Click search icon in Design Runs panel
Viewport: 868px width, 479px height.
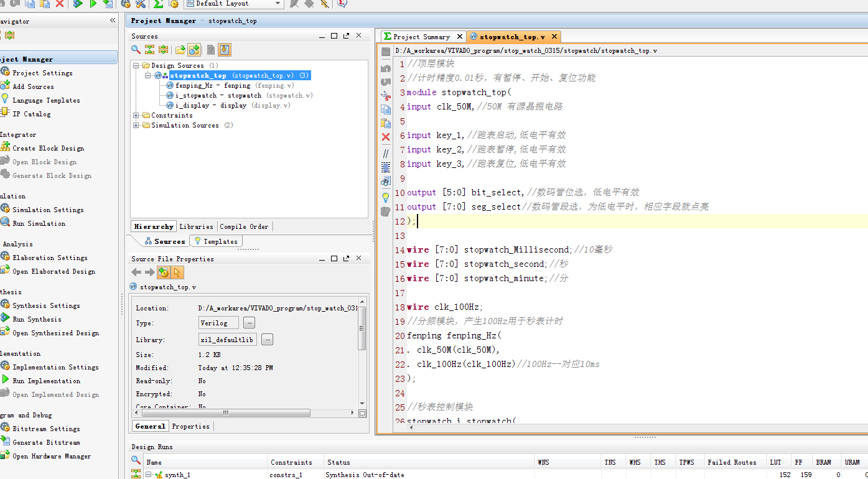pos(136,460)
